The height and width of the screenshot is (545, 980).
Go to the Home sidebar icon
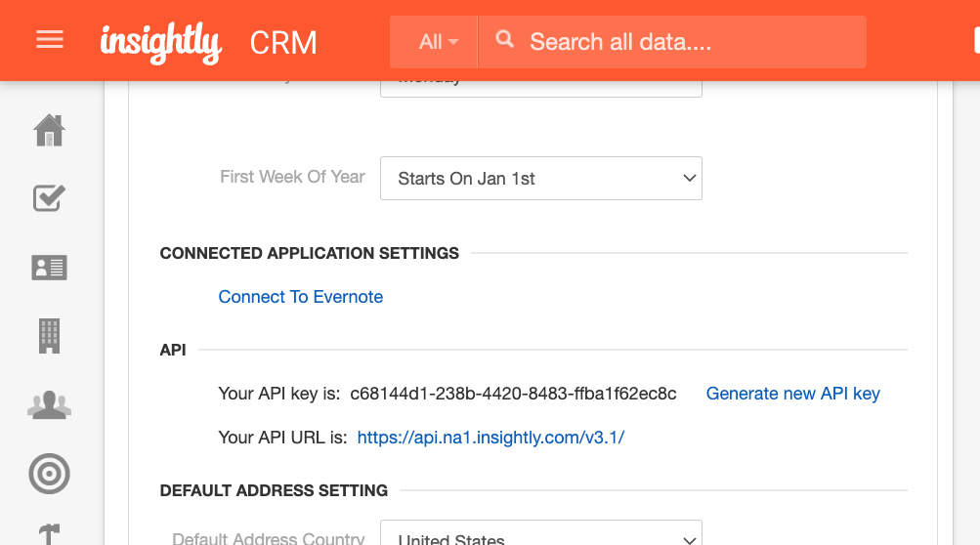tap(49, 131)
